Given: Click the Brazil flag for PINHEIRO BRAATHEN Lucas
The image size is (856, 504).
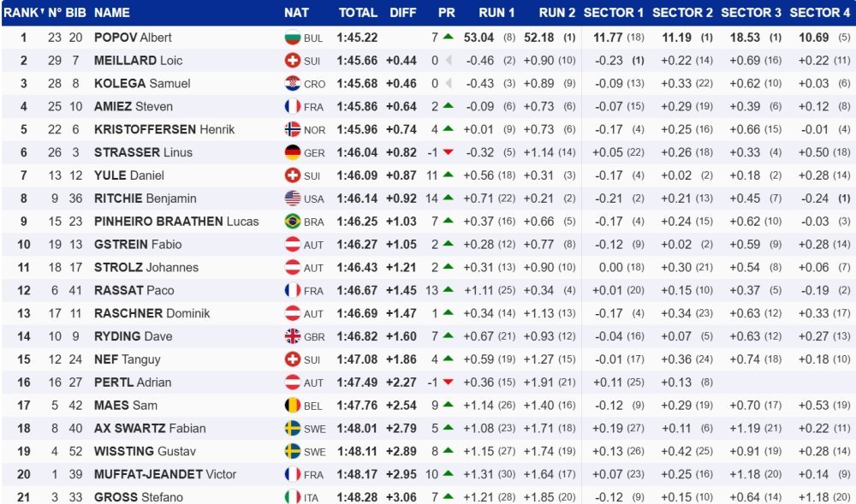Looking at the screenshot, I should [293, 221].
